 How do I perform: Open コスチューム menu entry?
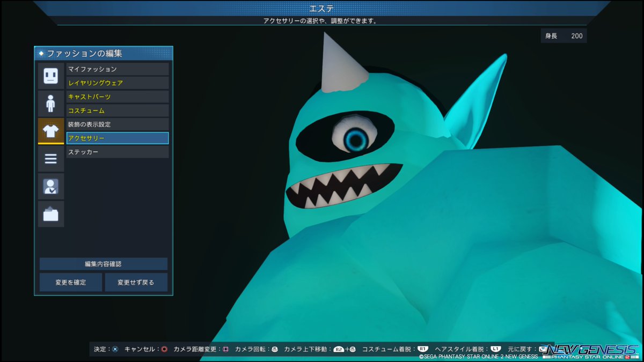118,110
